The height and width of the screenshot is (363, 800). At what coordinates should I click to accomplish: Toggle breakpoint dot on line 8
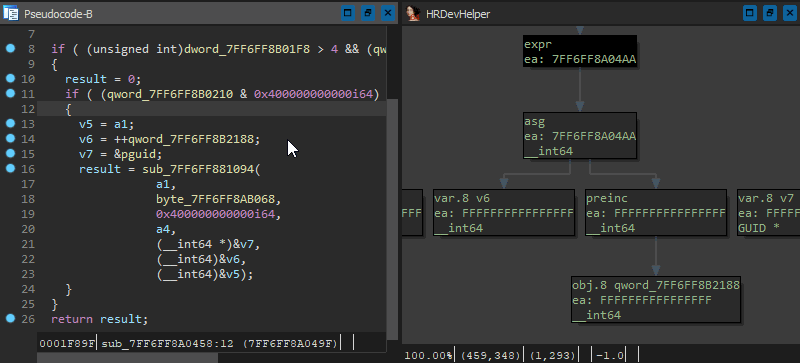10,49
